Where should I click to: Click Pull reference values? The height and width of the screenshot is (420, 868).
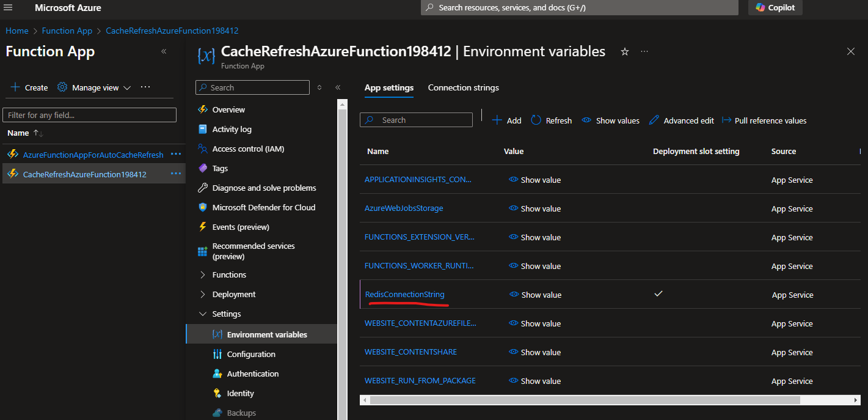[764, 120]
